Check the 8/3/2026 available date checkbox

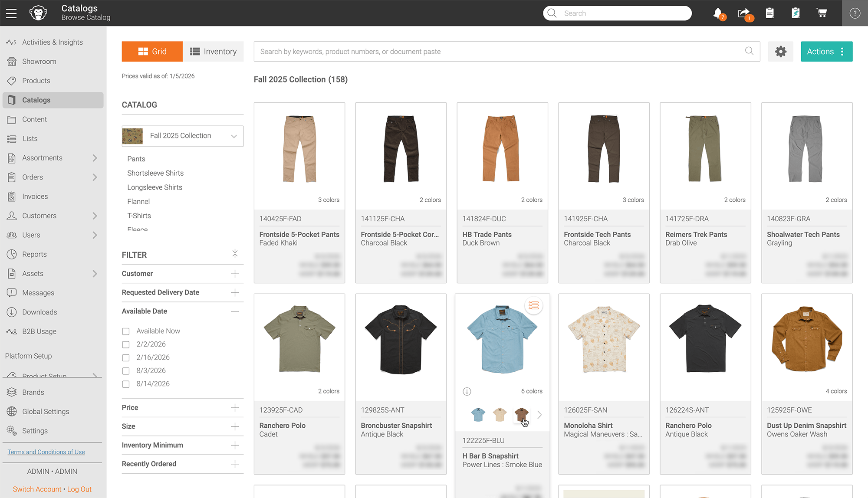126,371
